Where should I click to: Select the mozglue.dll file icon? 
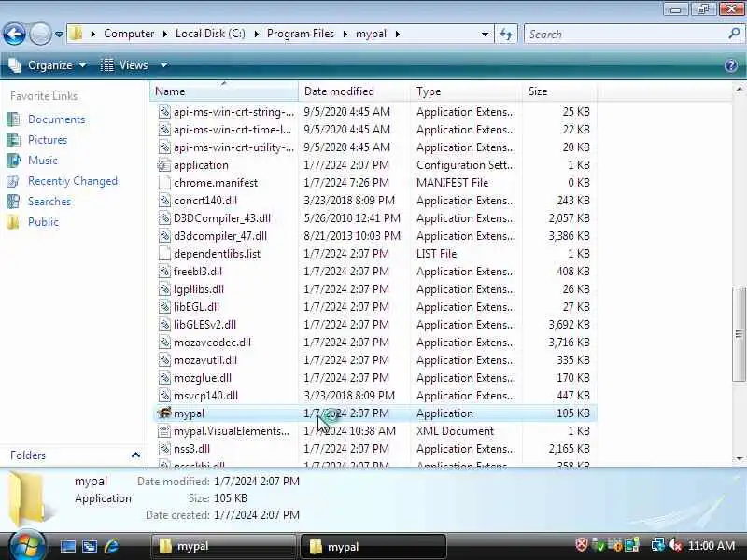[x=164, y=378]
